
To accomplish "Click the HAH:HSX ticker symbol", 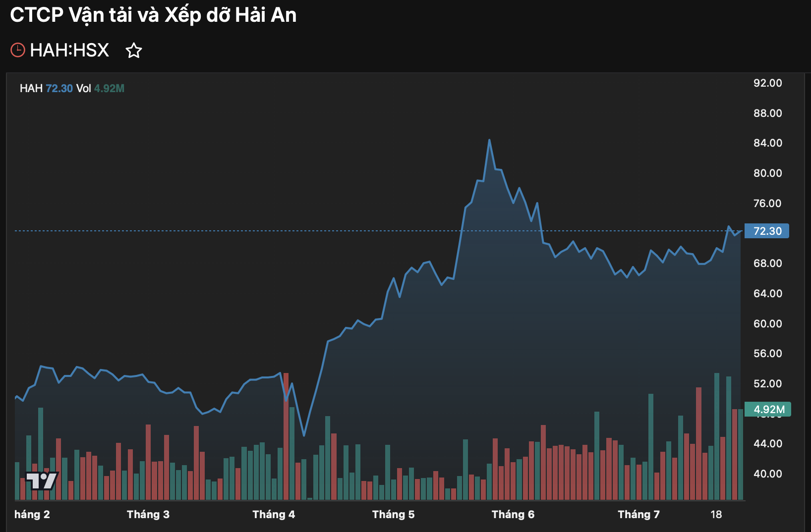I will point(69,50).
